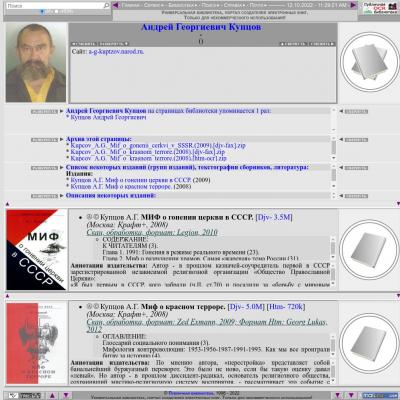This screenshot has width=400, height=400.
Task: Open the Почта menu in the top bar
Action: click(x=258, y=5)
